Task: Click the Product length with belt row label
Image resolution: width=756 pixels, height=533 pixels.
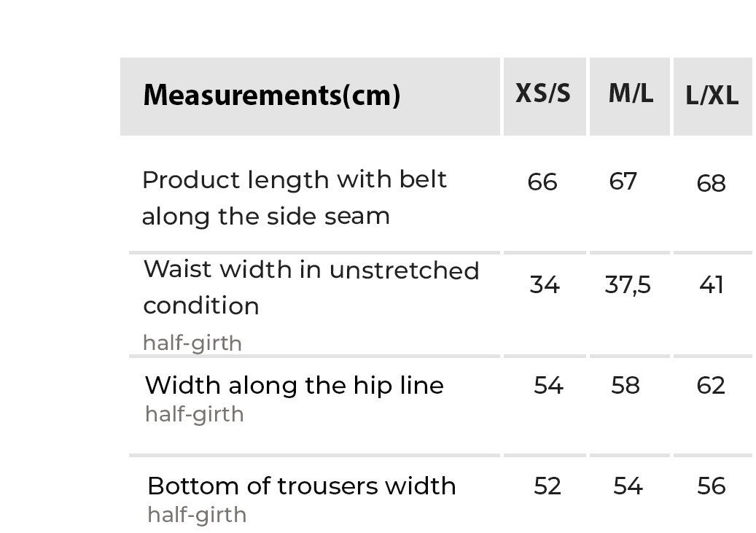Action: (x=295, y=198)
